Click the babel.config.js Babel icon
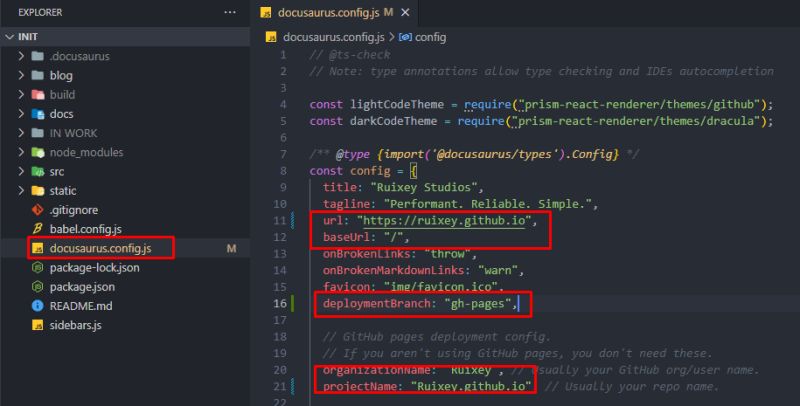Viewport: 800px width, 406px height. click(x=38, y=229)
